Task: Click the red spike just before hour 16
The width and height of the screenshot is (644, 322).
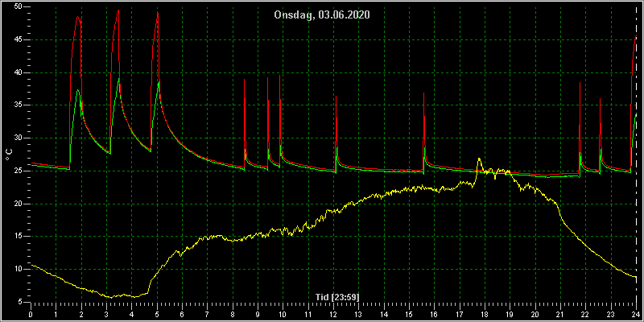Action: (x=424, y=94)
